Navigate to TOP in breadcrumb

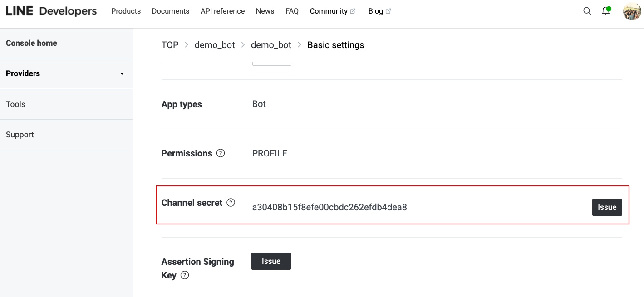[170, 45]
